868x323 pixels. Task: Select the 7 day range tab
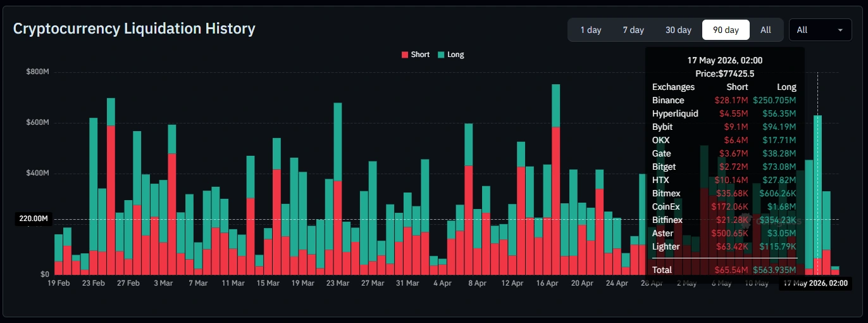pos(633,30)
